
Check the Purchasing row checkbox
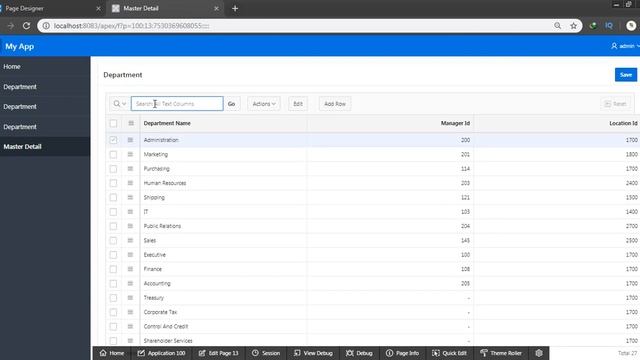[x=113, y=169]
